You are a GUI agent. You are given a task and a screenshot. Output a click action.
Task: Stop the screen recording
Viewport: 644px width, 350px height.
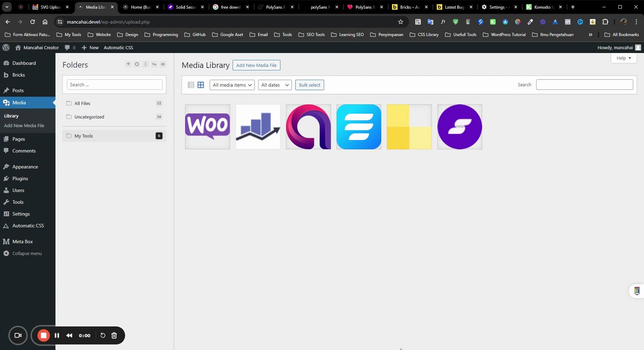click(x=44, y=335)
